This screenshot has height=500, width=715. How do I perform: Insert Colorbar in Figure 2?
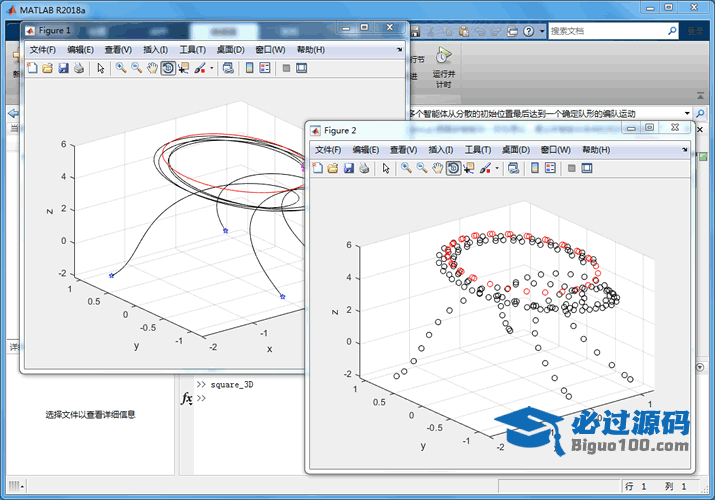pyautogui.click(x=535, y=168)
